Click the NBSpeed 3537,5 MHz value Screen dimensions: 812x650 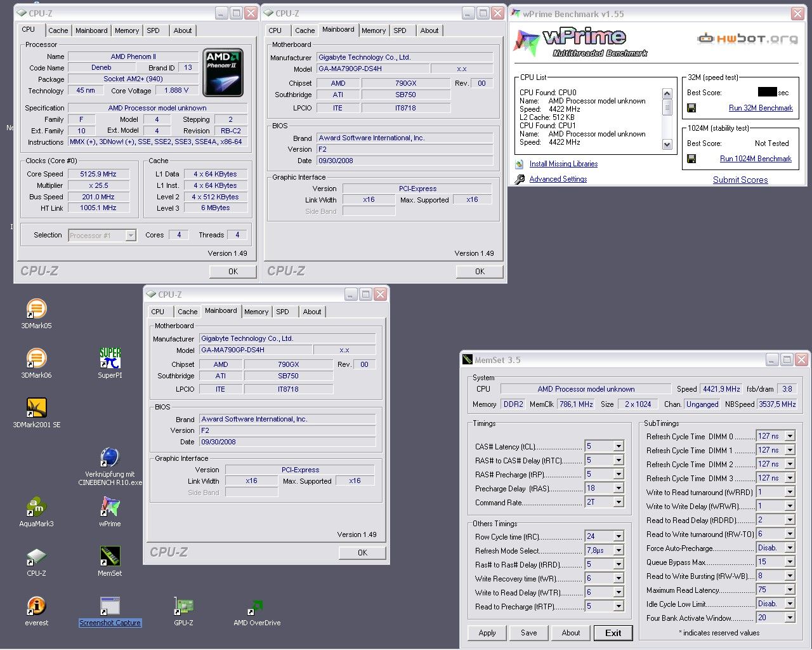[776, 404]
